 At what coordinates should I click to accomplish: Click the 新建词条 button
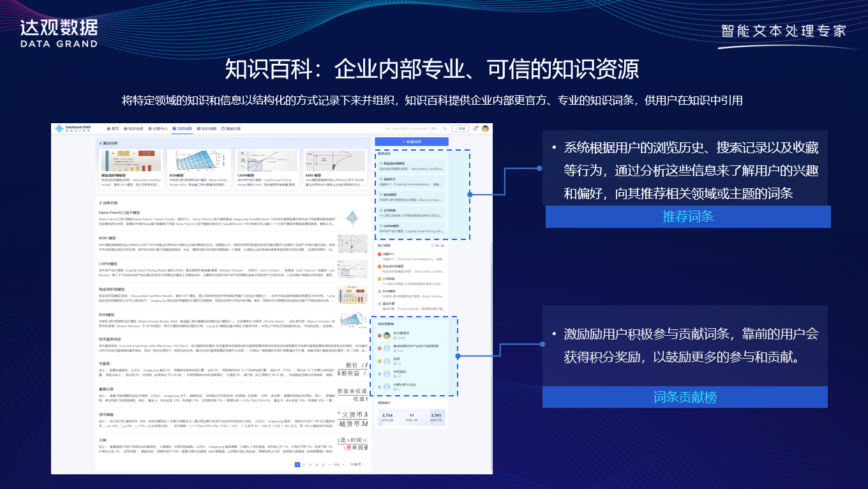click(411, 142)
